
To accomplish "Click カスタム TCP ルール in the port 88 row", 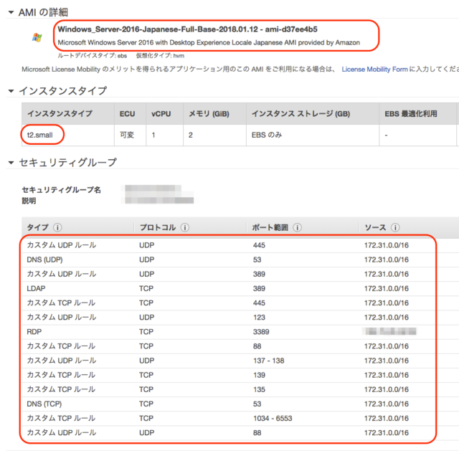I will (x=61, y=346).
